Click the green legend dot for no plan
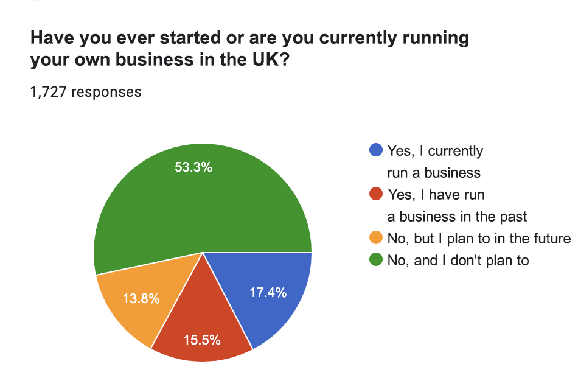The height and width of the screenshot is (392, 578). pyautogui.click(x=377, y=260)
